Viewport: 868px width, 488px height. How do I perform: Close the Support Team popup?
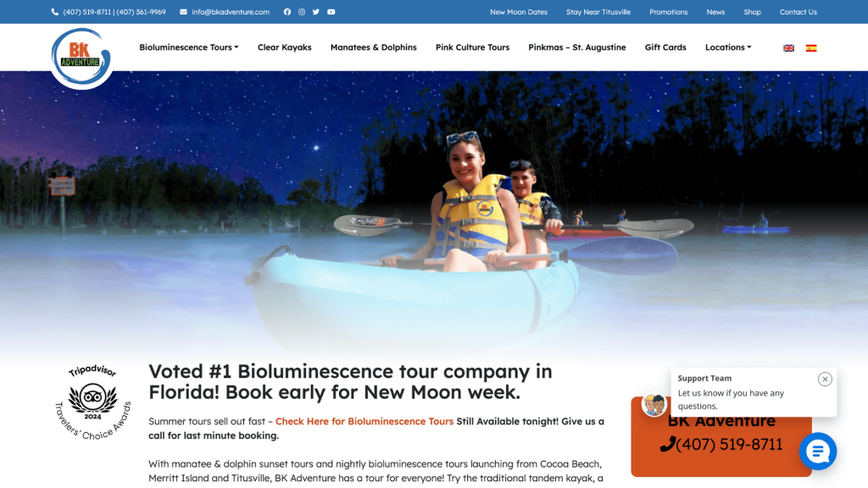click(x=825, y=379)
